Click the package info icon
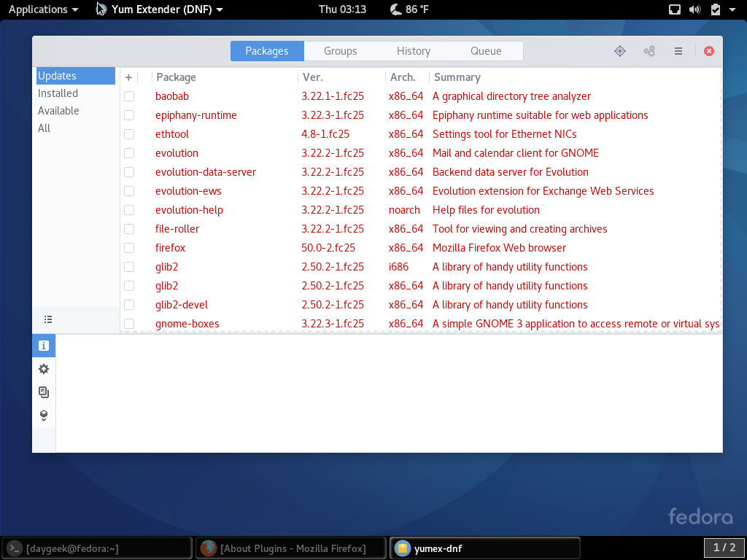The height and width of the screenshot is (560, 747). click(44, 346)
